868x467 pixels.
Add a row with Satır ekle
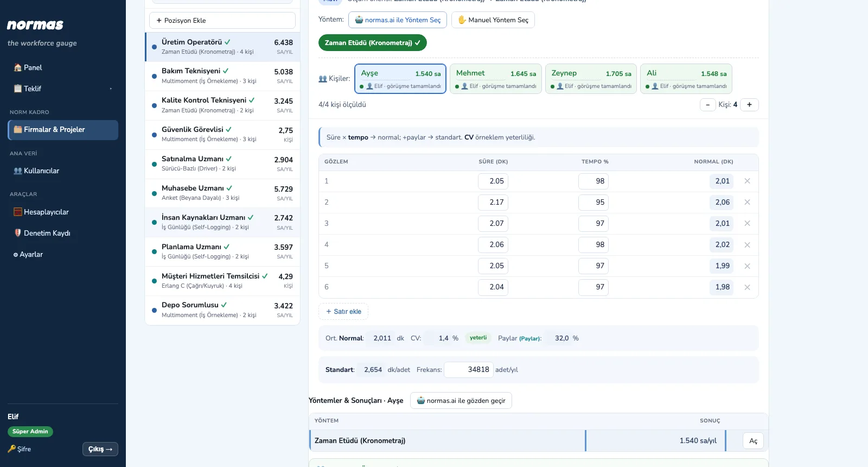pyautogui.click(x=343, y=312)
